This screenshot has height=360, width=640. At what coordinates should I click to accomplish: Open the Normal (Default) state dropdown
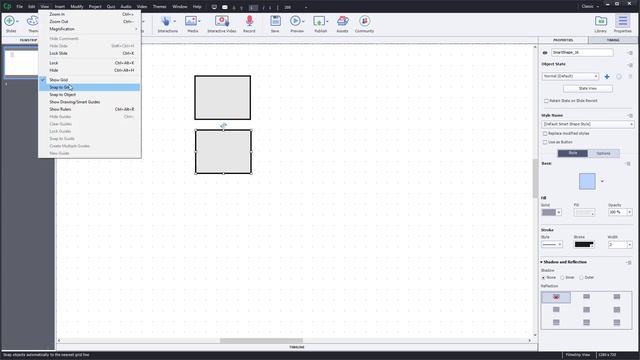[x=570, y=76]
